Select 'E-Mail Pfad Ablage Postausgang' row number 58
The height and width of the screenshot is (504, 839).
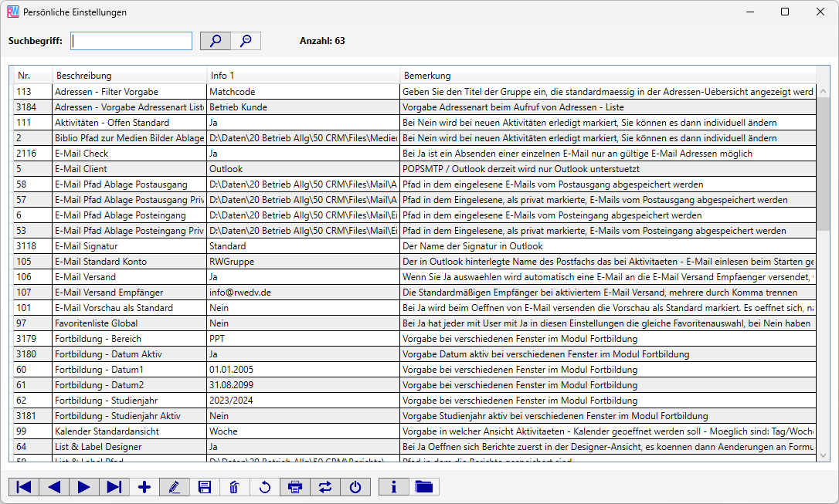(x=415, y=184)
